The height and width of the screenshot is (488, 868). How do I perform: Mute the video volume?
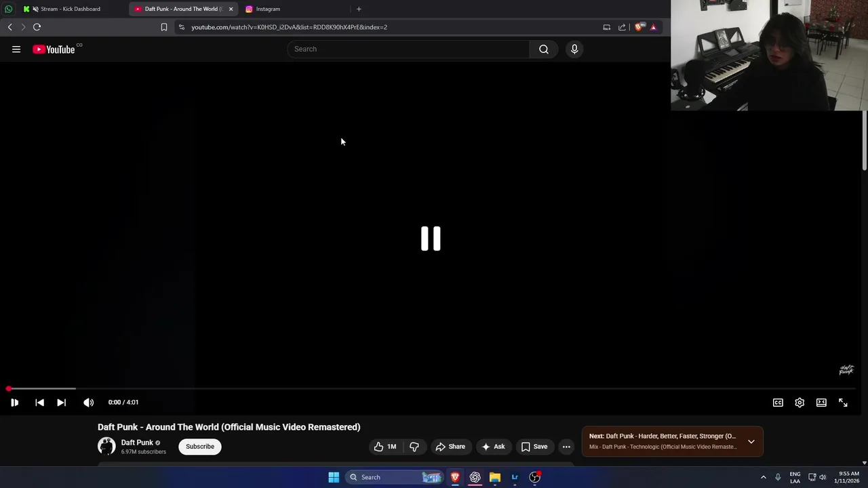[88, 403]
